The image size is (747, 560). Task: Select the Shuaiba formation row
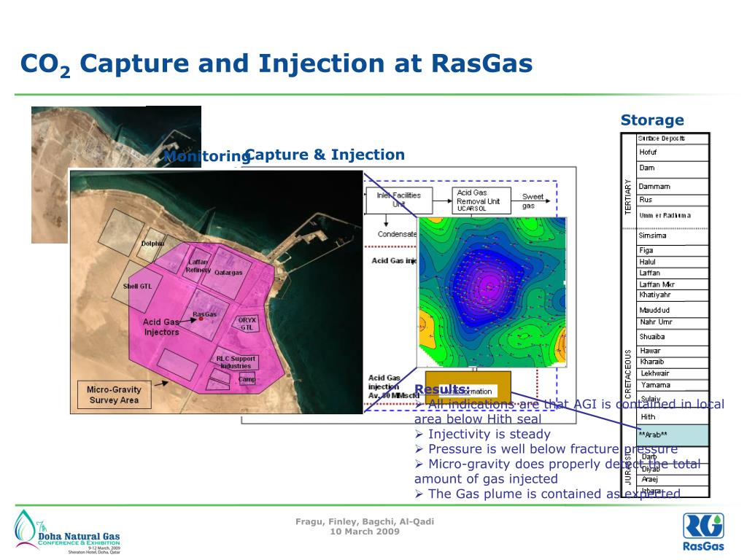point(673,337)
